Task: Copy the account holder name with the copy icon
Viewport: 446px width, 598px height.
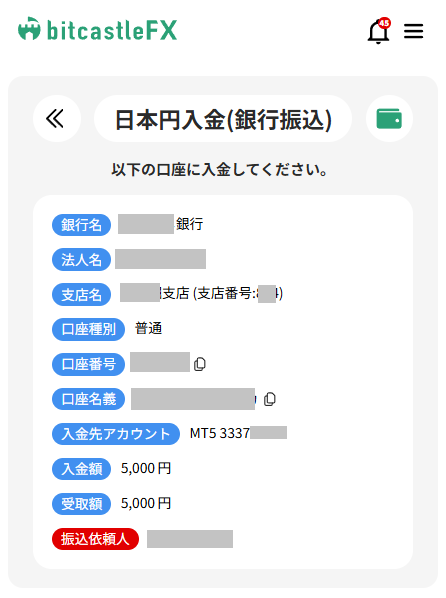Action: (x=270, y=399)
